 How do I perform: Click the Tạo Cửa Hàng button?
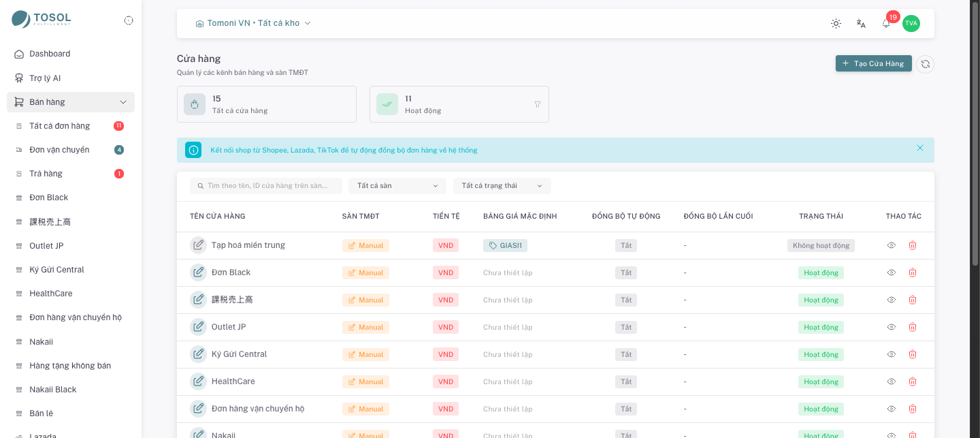coord(874,63)
